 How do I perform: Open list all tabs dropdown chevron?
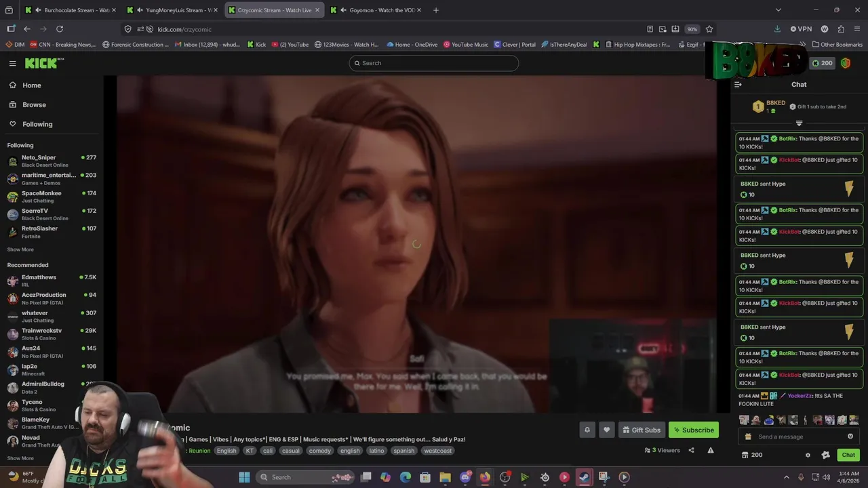coord(778,10)
